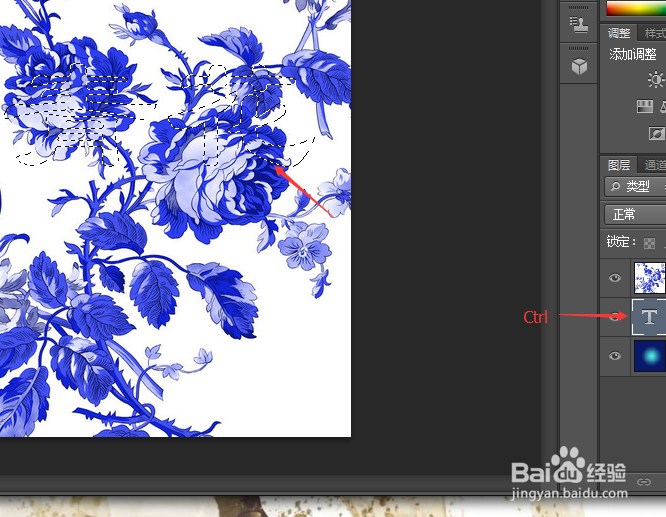
Task: Select the floral pattern layer thumbnail
Action: pos(649,278)
